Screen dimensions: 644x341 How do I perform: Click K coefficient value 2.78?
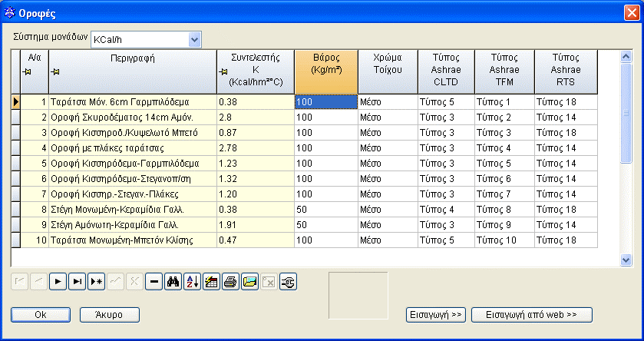[256, 148]
